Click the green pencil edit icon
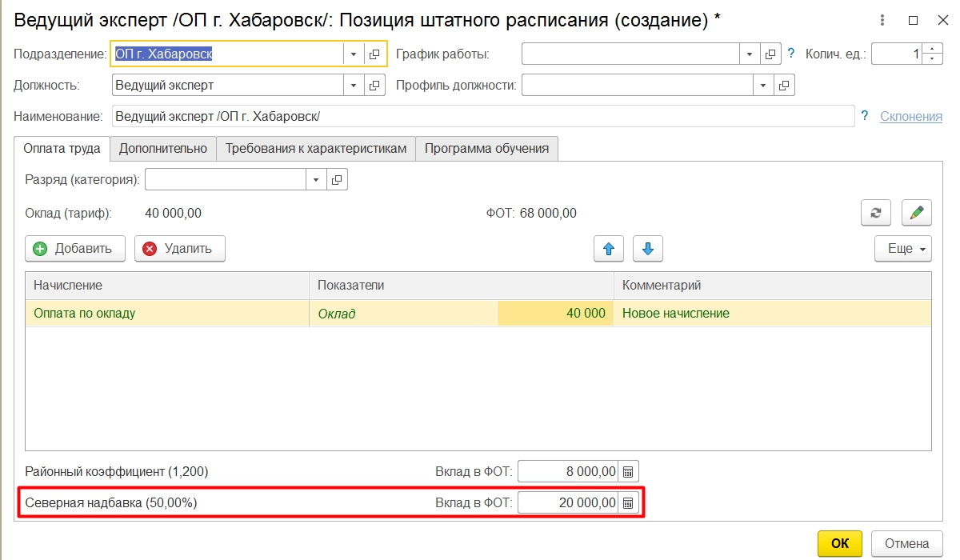The width and height of the screenshot is (960, 560). (917, 213)
